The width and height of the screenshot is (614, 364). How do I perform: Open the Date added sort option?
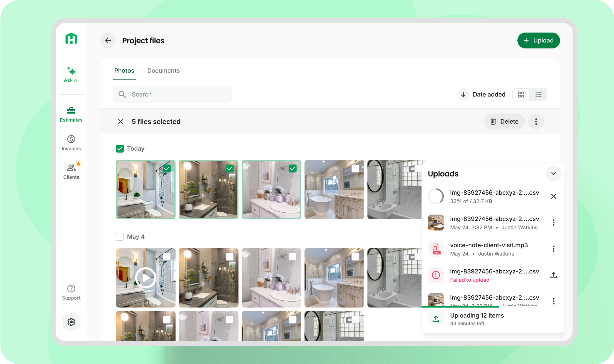[489, 94]
